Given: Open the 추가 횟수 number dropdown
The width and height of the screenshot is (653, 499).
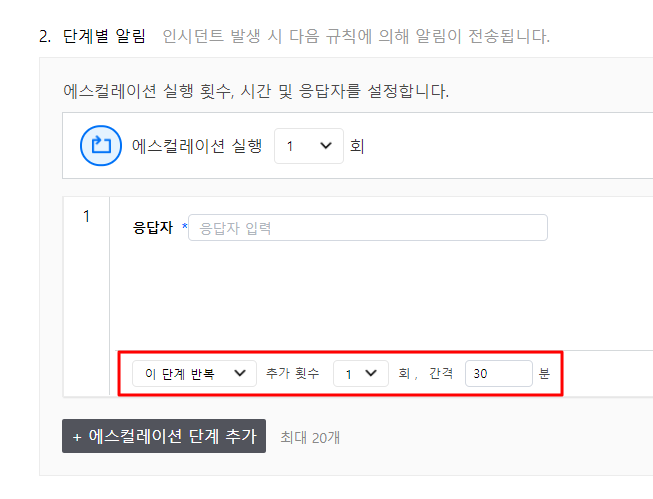Looking at the screenshot, I should 360,374.
